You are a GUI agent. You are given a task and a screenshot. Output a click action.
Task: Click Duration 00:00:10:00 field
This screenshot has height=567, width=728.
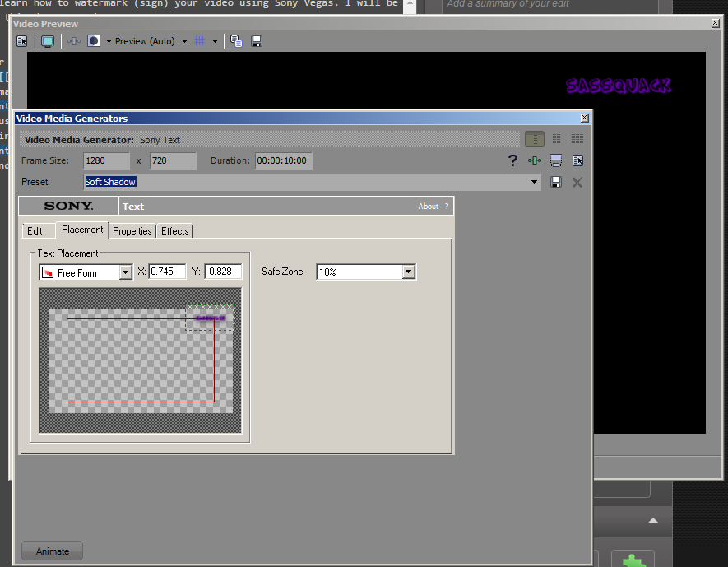(x=283, y=160)
